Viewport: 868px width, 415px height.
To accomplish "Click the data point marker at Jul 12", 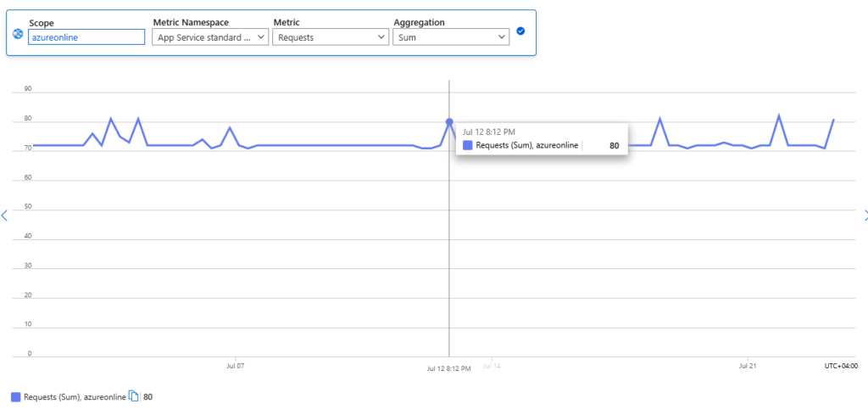I will coord(449,122).
